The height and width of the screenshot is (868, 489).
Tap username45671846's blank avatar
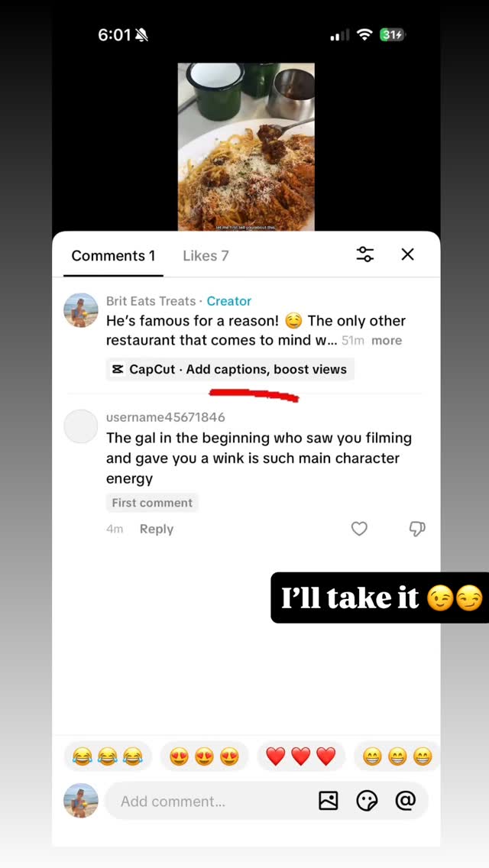(x=80, y=426)
